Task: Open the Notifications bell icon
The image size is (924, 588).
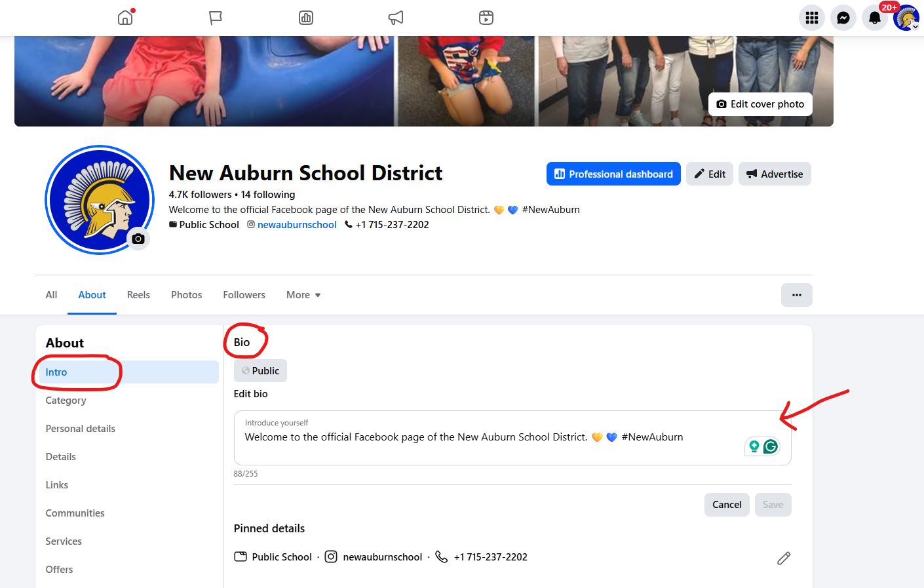Action: point(875,18)
